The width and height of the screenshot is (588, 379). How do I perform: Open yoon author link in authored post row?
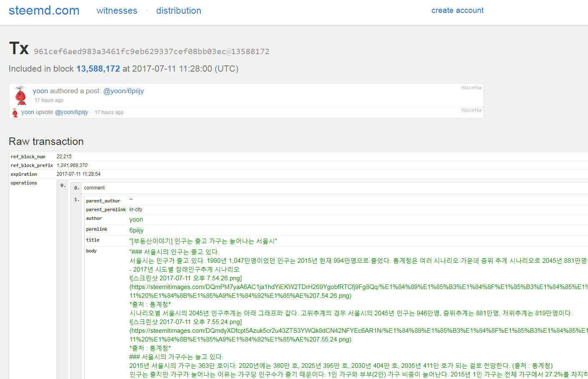point(40,91)
